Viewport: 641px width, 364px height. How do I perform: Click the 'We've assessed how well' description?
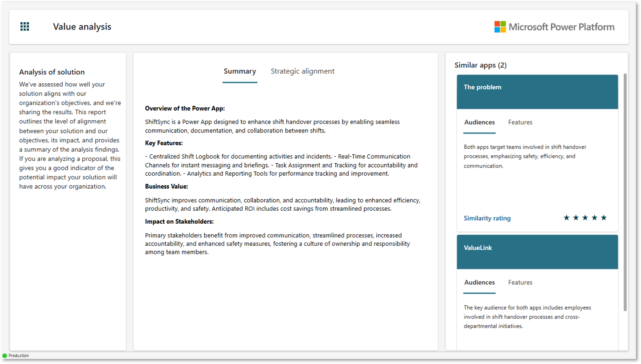[x=70, y=135]
